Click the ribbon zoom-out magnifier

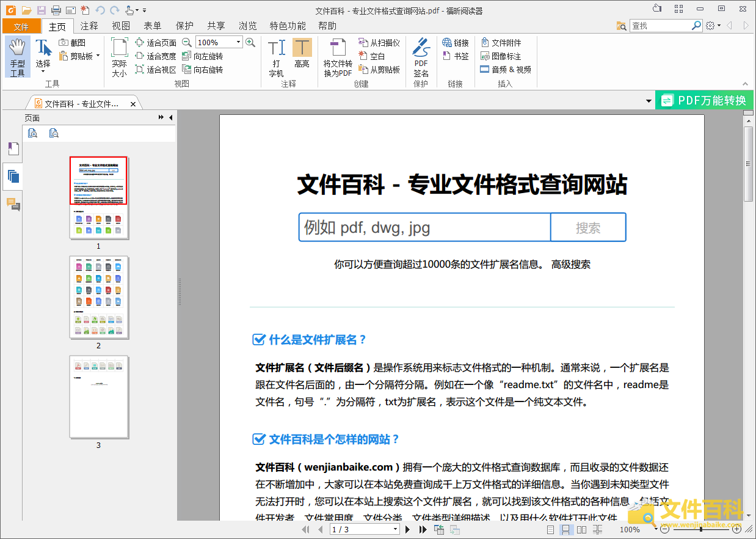[x=187, y=42]
